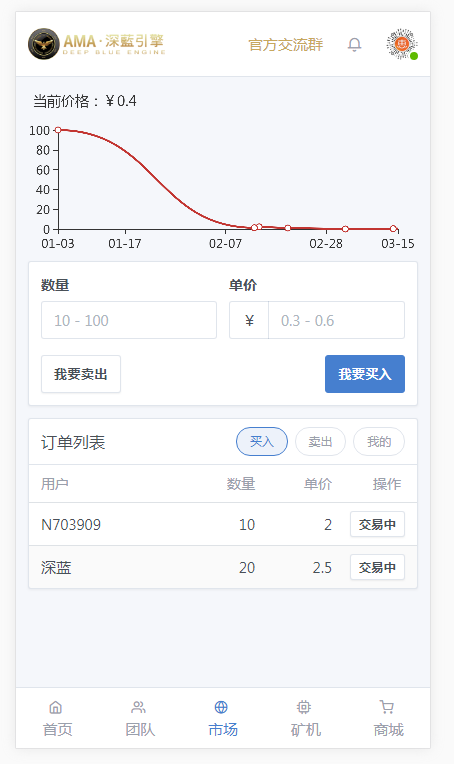The image size is (454, 764).
Task: Focus the 单价 price input field
Action: (337, 320)
